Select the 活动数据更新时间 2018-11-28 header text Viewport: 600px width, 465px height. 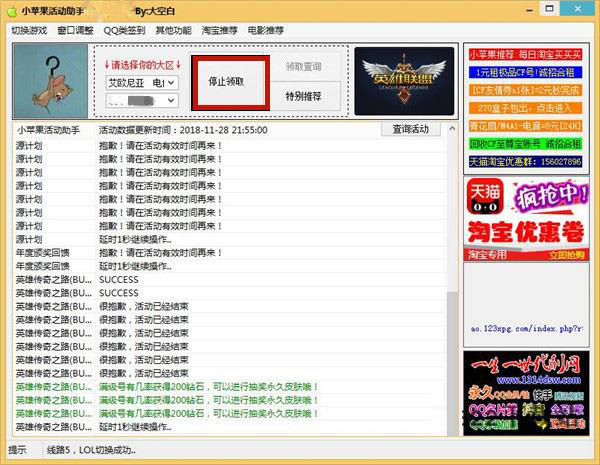coord(183,130)
